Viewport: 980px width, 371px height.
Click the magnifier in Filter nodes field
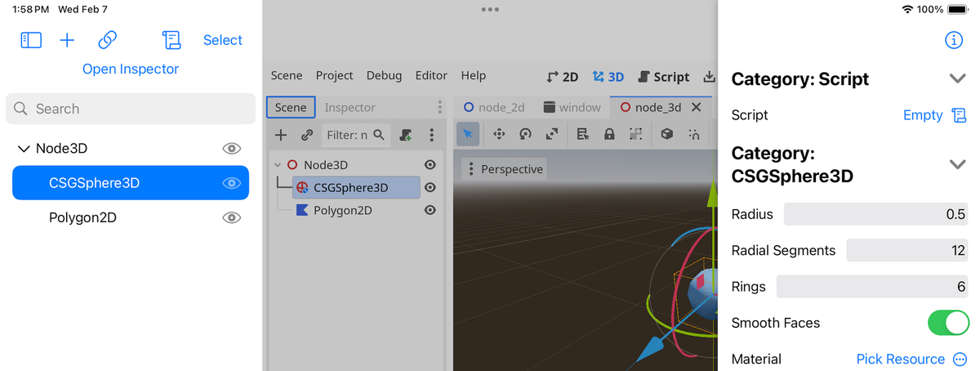pos(378,135)
